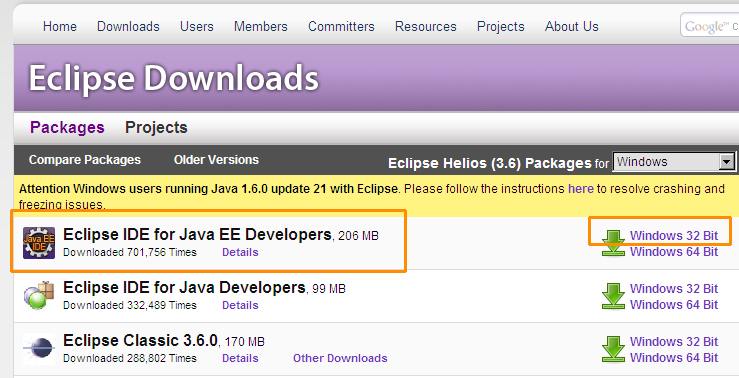
Task: Click the 'Eclipse Helios (3.6) Packages' label
Action: pos(490,163)
